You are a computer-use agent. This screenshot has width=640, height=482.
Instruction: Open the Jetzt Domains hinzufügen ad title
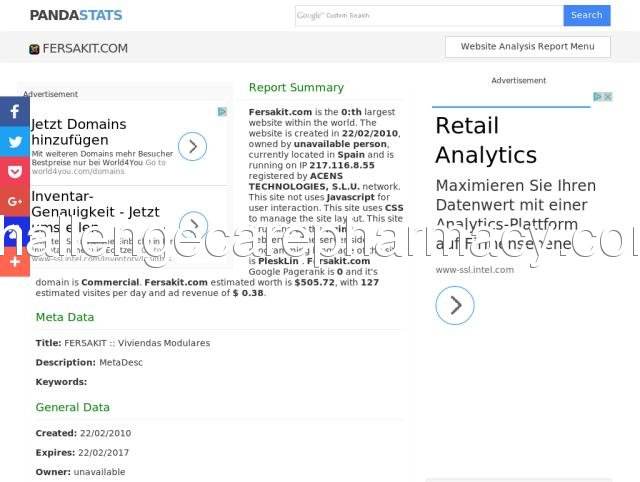(79, 132)
